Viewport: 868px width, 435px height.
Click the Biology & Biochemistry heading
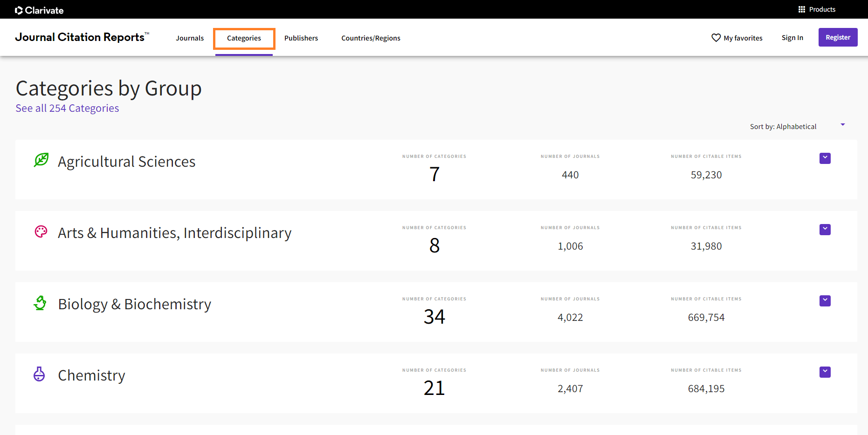click(x=135, y=304)
